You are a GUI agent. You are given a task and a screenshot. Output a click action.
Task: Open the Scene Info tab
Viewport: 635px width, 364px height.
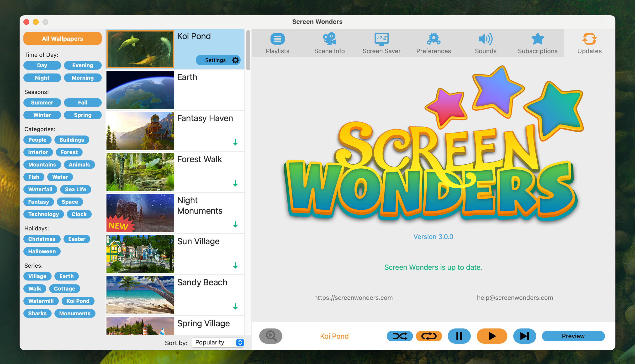329,43
